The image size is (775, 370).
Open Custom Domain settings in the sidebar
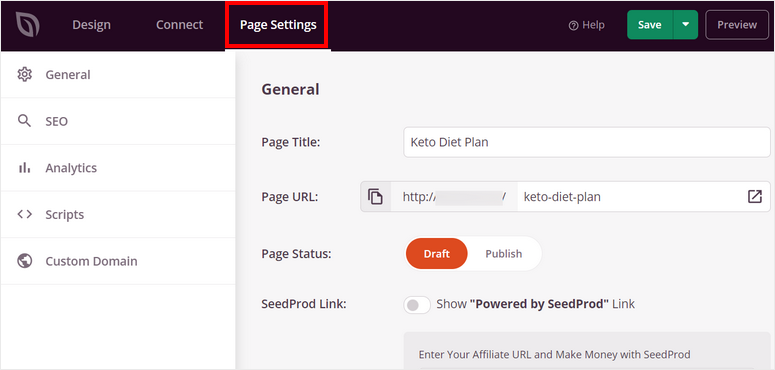coord(118,261)
